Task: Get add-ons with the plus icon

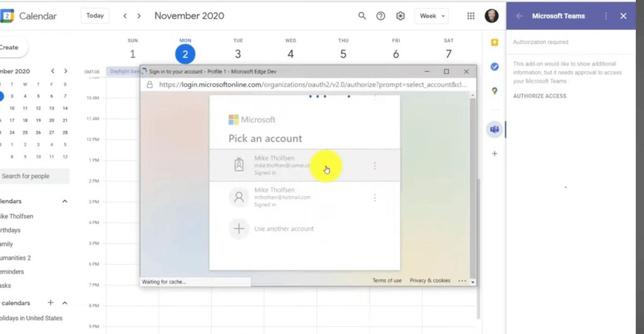Action: pos(494,153)
